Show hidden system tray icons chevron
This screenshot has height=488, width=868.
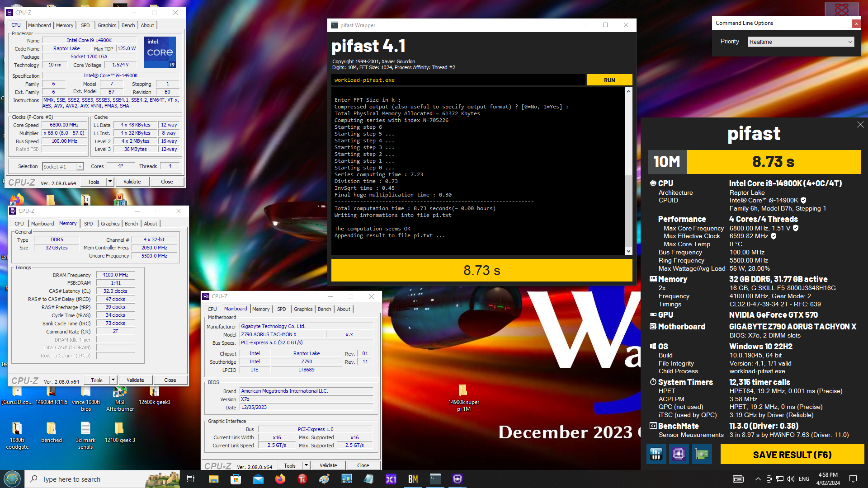[x=758, y=479]
